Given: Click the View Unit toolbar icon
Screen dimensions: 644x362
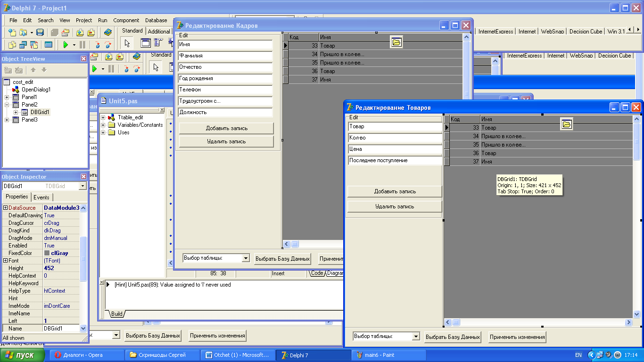Looking at the screenshot, I should [x=12, y=45].
